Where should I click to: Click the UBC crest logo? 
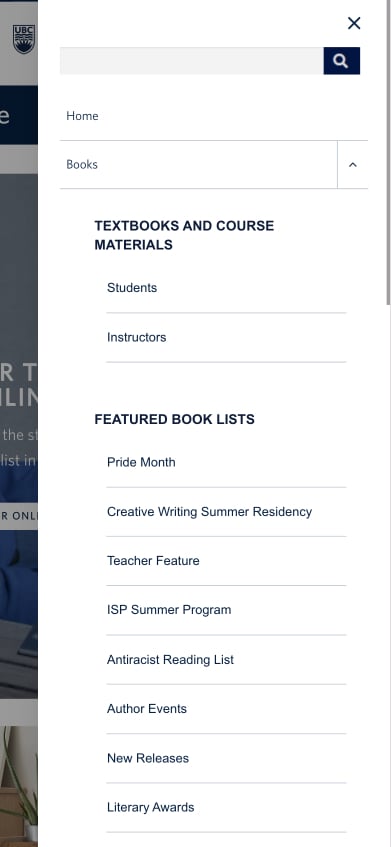coord(24,39)
